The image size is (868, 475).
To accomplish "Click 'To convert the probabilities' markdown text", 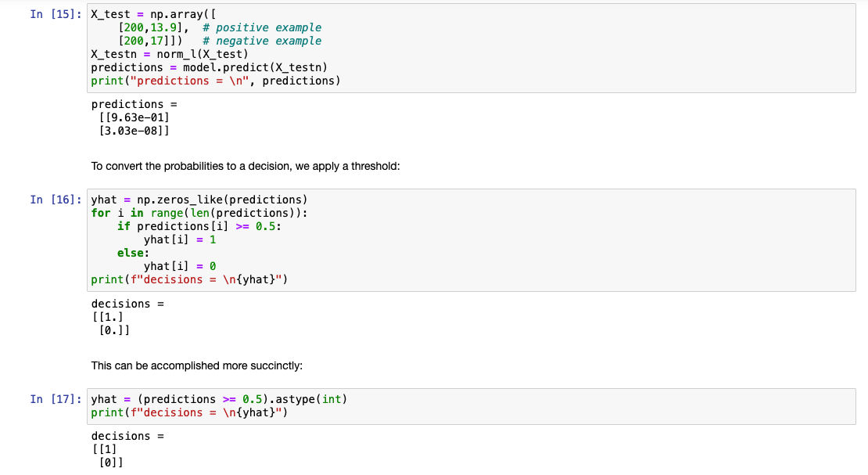I will (x=246, y=166).
